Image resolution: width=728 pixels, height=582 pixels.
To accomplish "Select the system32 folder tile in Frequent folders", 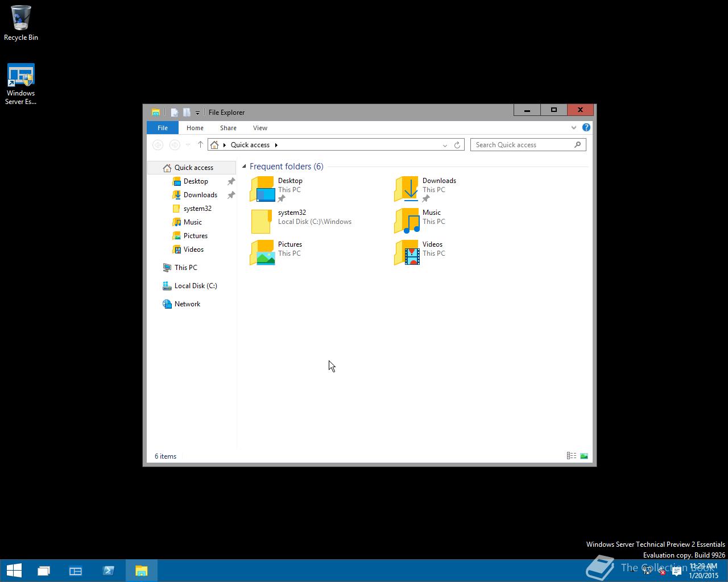I will click(301, 221).
